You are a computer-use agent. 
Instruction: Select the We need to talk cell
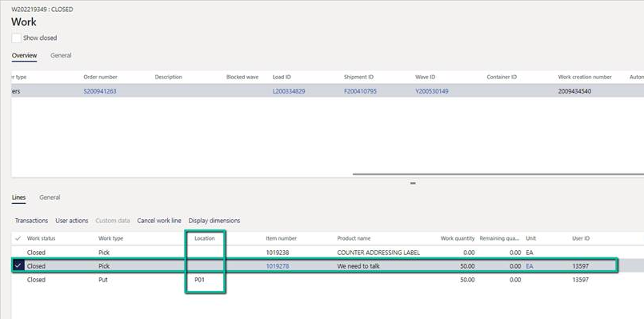click(358, 266)
